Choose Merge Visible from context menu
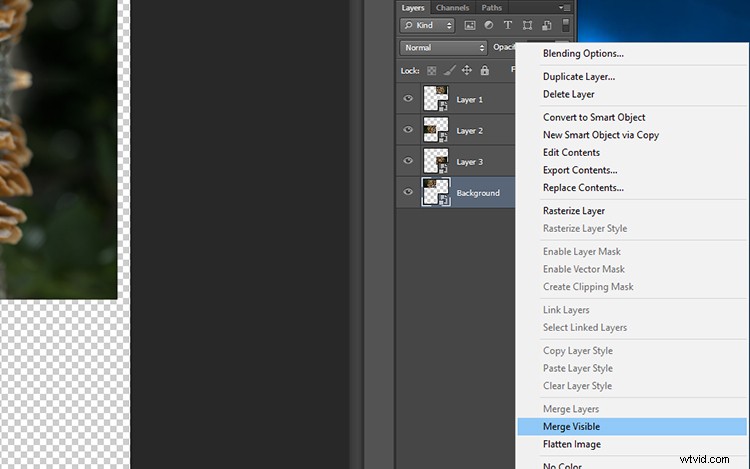Viewport: 750px width, 469px height. pos(571,427)
